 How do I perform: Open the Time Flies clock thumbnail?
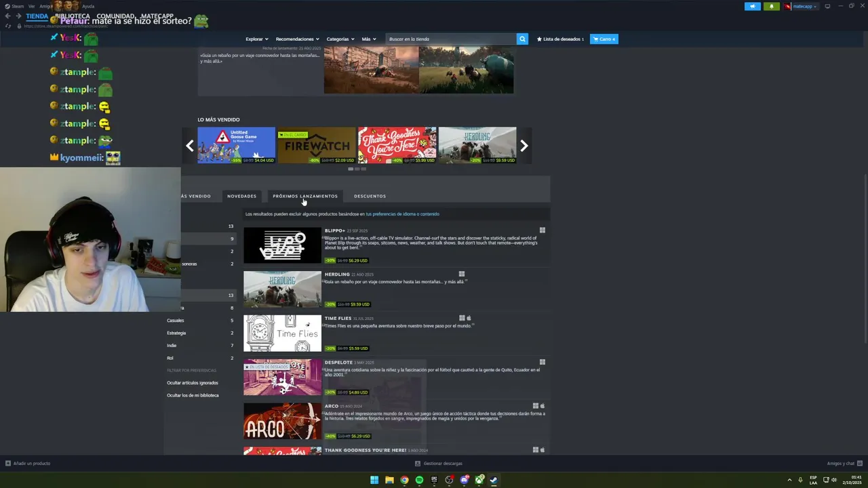(x=282, y=333)
